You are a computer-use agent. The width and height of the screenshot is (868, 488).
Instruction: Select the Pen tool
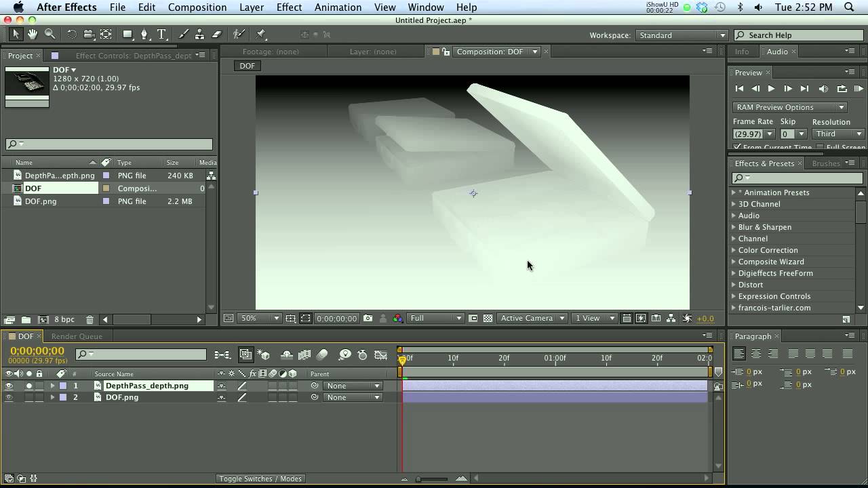(144, 34)
